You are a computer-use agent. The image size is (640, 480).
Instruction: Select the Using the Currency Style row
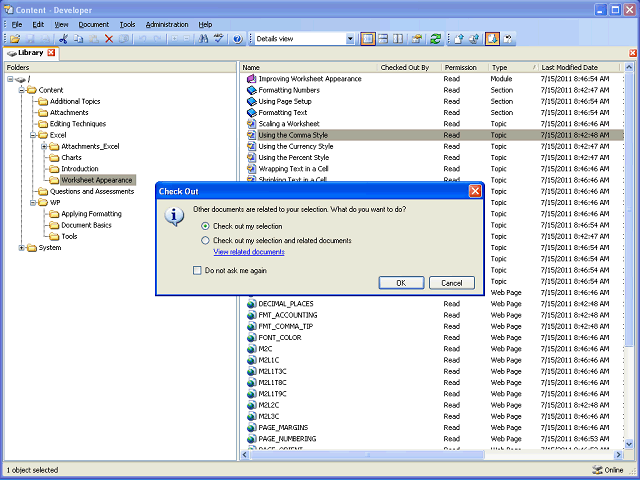point(433,147)
